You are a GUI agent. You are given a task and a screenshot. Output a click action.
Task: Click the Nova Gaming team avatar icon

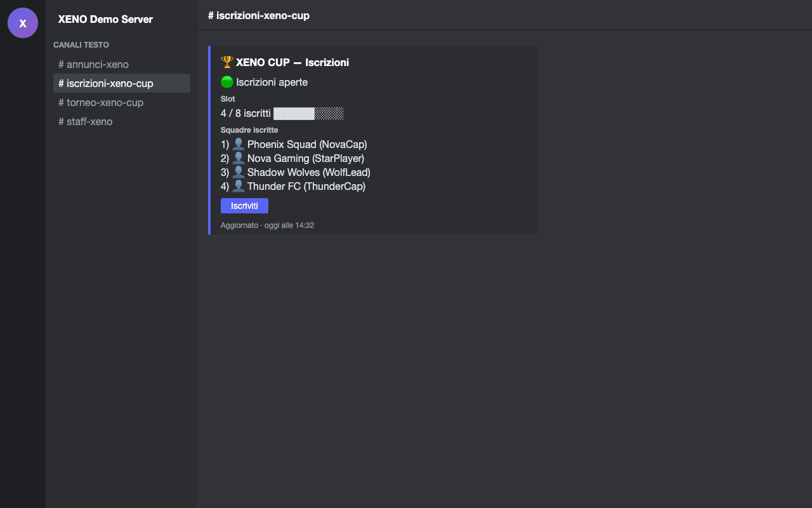coord(239,158)
